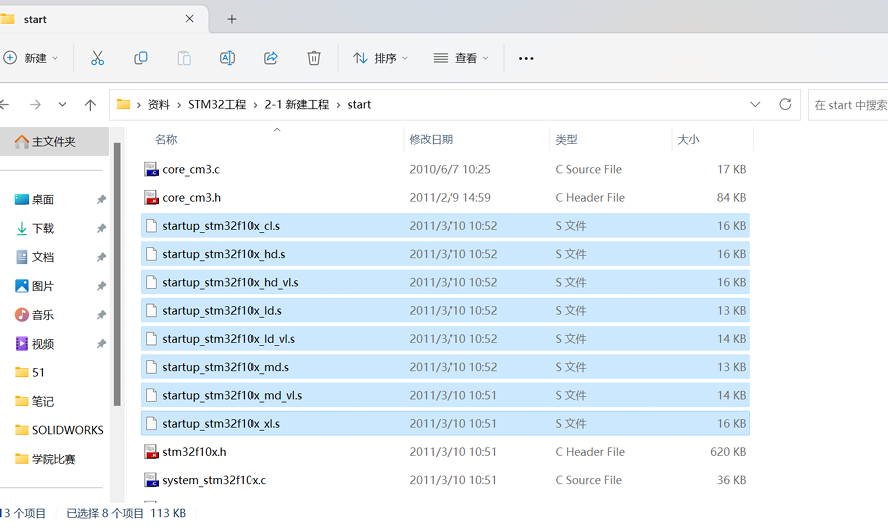Open the new tab plus button

pyautogui.click(x=232, y=19)
